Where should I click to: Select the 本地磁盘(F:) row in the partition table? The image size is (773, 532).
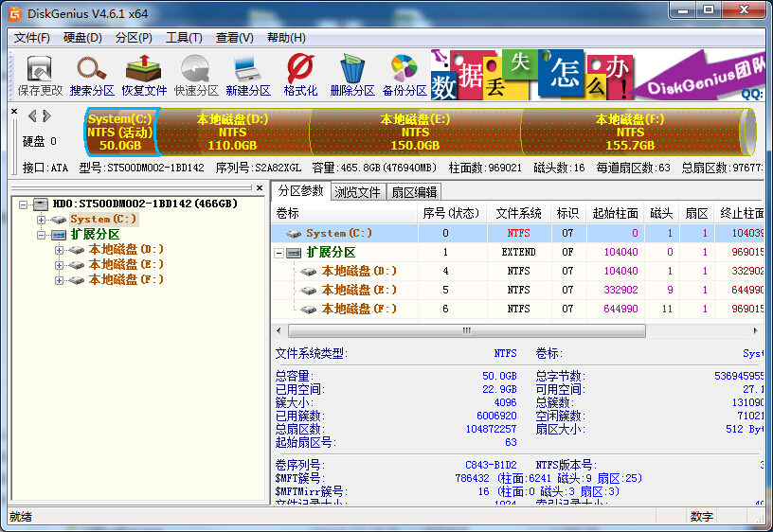(x=359, y=309)
